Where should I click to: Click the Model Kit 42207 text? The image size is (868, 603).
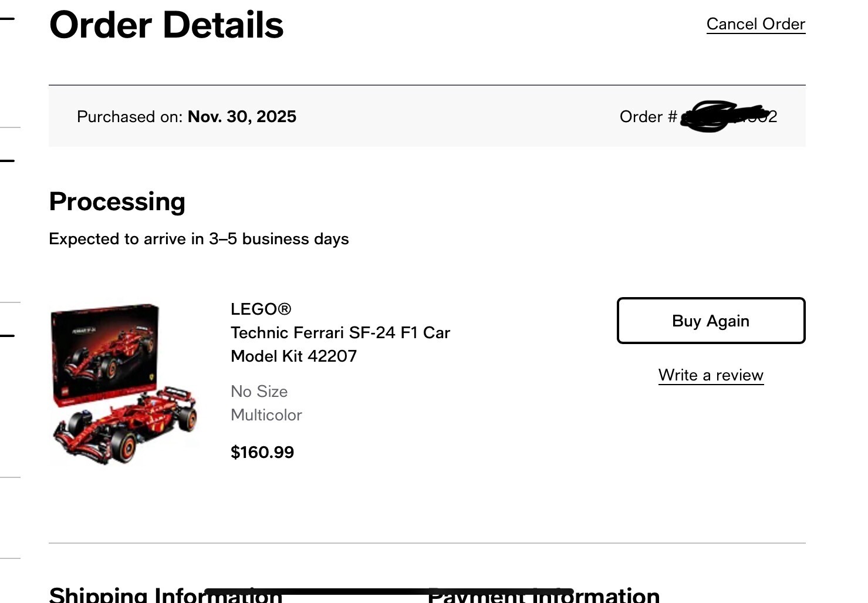(293, 356)
